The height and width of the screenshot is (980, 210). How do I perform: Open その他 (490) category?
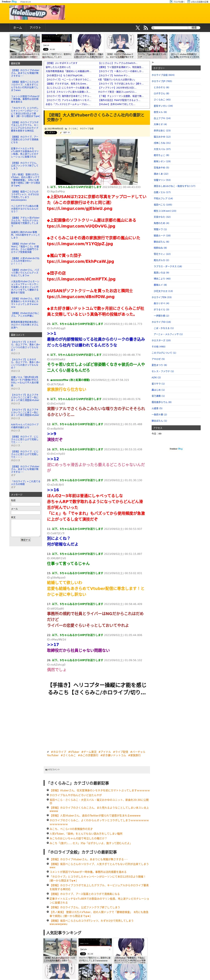click(158, 347)
